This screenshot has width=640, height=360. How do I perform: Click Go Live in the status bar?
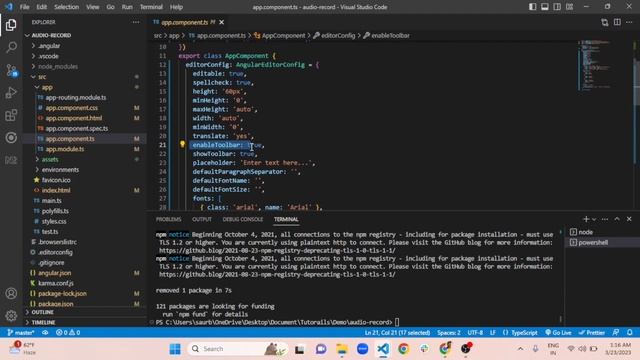558,332
